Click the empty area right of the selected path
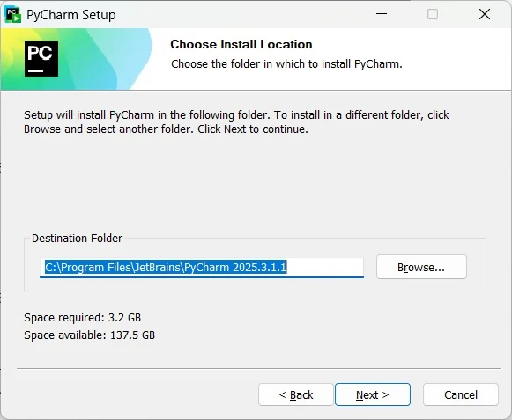 [x=325, y=268]
